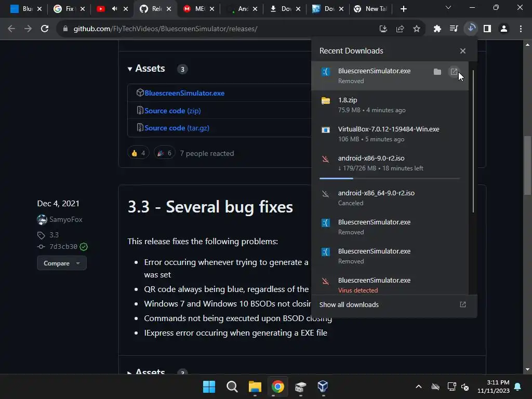Open the downloads page via the external arrow icon
Image resolution: width=532 pixels, height=399 pixels.
(463, 304)
